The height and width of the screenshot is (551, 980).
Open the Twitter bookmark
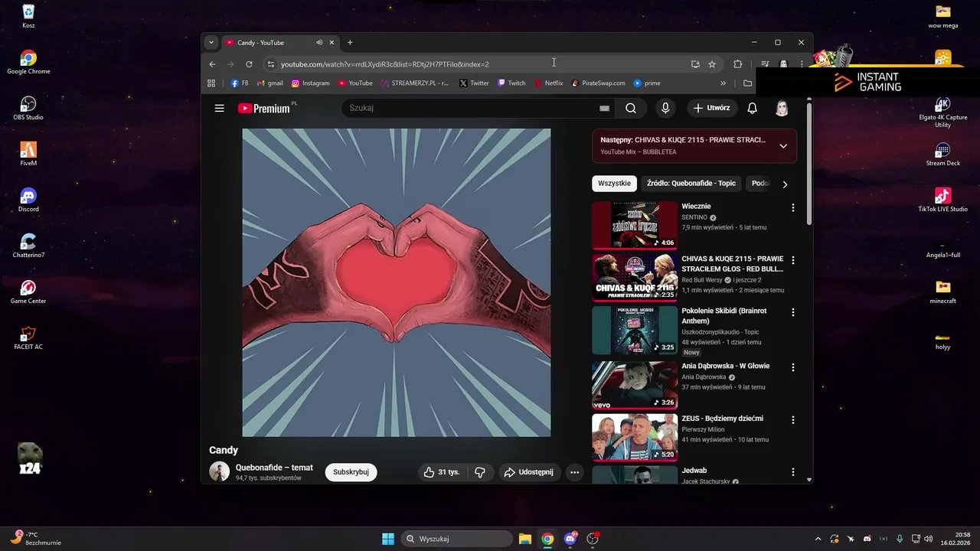click(x=474, y=83)
